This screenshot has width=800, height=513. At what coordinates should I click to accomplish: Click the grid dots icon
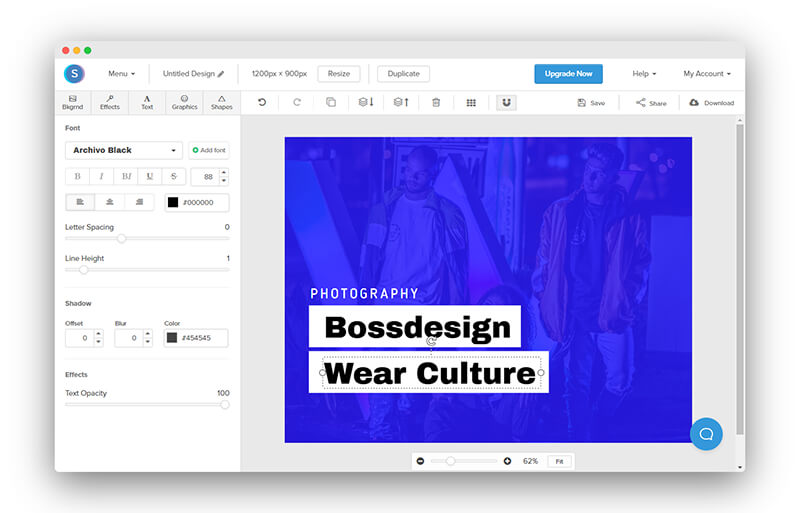tap(471, 102)
